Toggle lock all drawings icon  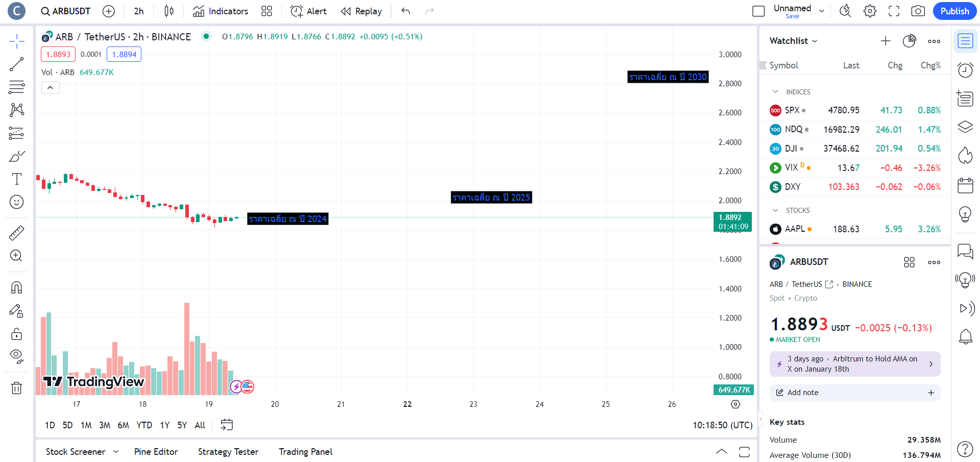pyautogui.click(x=16, y=334)
